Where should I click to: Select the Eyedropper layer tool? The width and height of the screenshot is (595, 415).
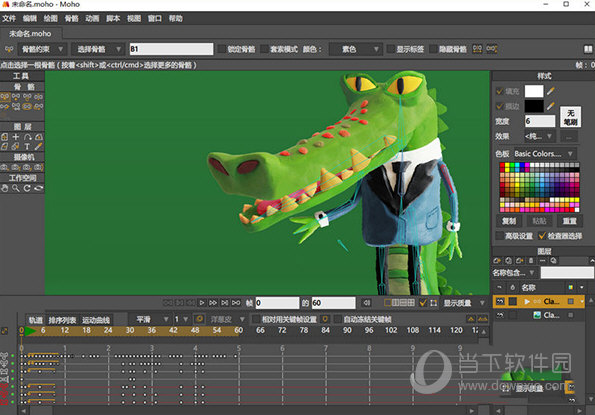click(38, 146)
